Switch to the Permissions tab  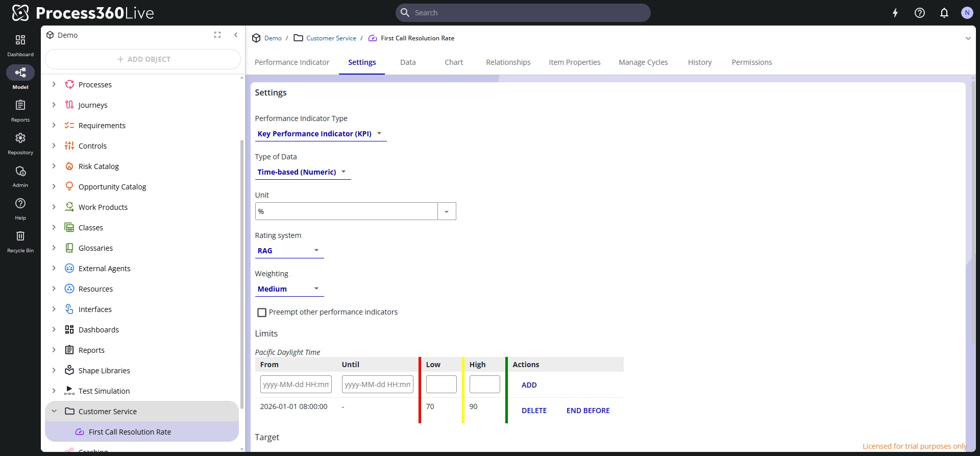(752, 62)
